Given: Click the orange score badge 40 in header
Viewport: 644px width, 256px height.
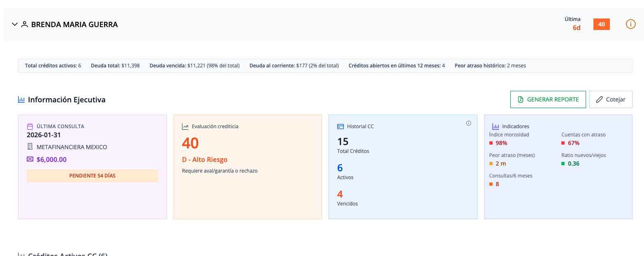Looking at the screenshot, I should [601, 24].
